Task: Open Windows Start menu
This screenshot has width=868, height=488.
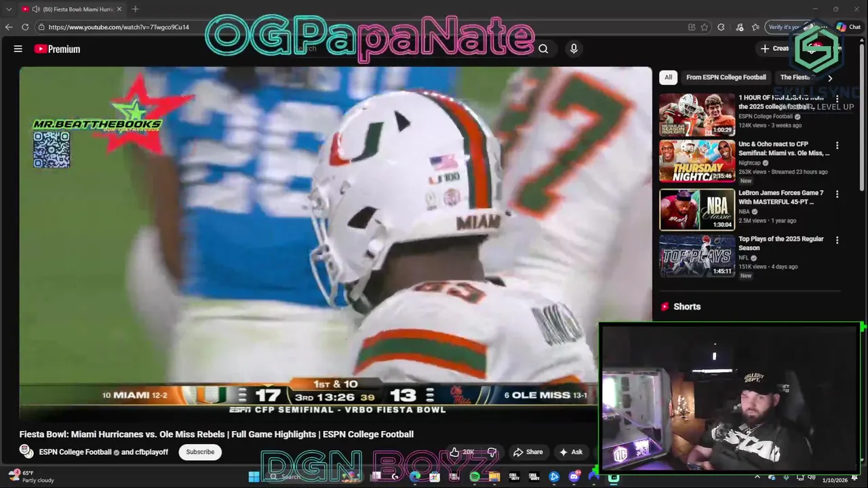Action: click(254, 477)
